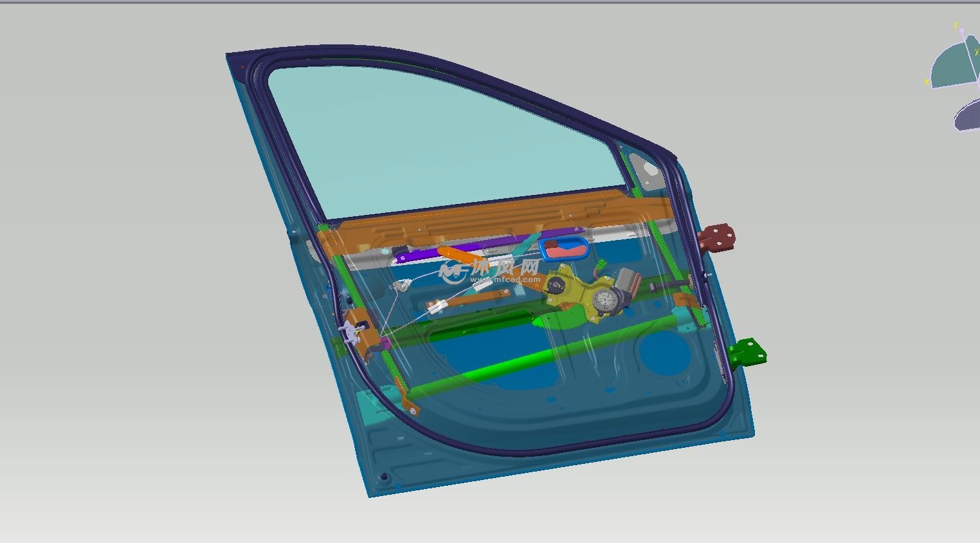Select the green lower door hinge
Viewport: 980px width, 543px height.
click(x=748, y=353)
